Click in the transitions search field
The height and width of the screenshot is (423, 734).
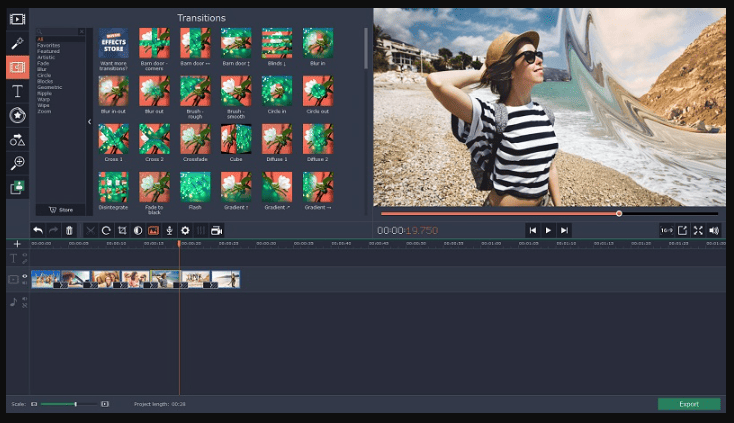point(57,32)
